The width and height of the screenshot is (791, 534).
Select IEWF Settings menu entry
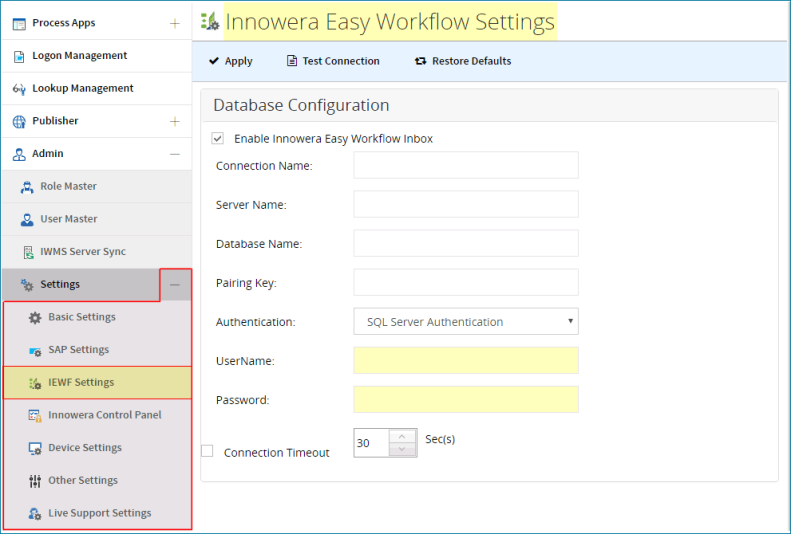tap(97, 383)
